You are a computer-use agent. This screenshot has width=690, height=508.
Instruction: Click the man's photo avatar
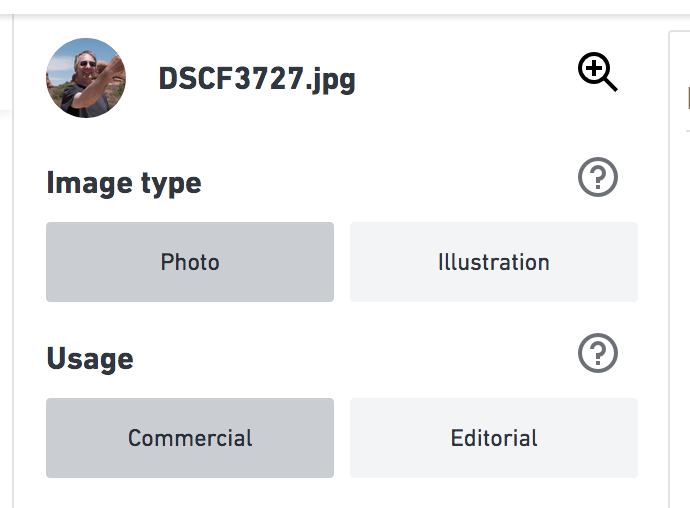[86, 78]
